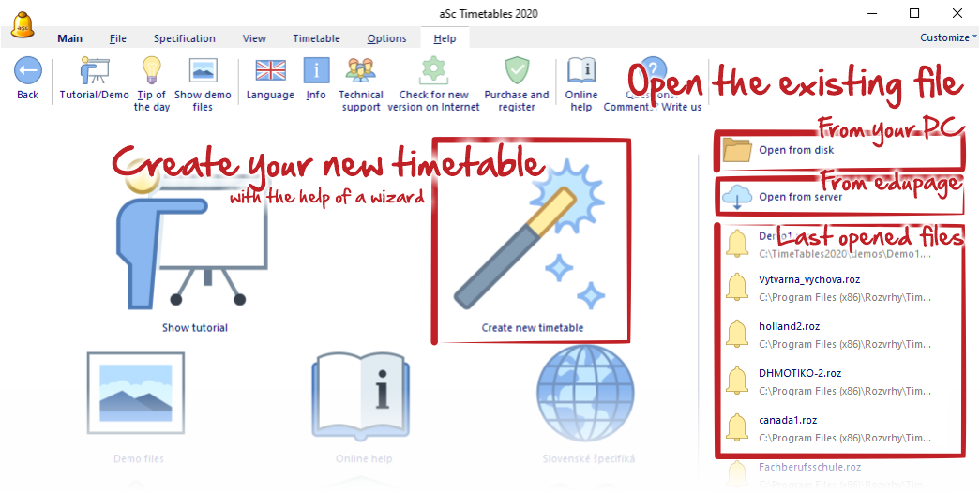The height and width of the screenshot is (493, 980).
Task: Open the Specification tab
Action: 185,38
